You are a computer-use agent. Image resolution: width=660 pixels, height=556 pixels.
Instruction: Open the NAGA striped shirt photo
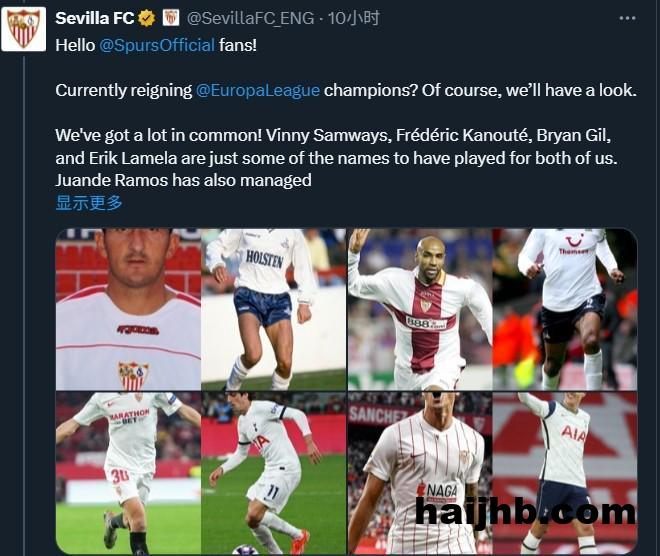[420, 473]
